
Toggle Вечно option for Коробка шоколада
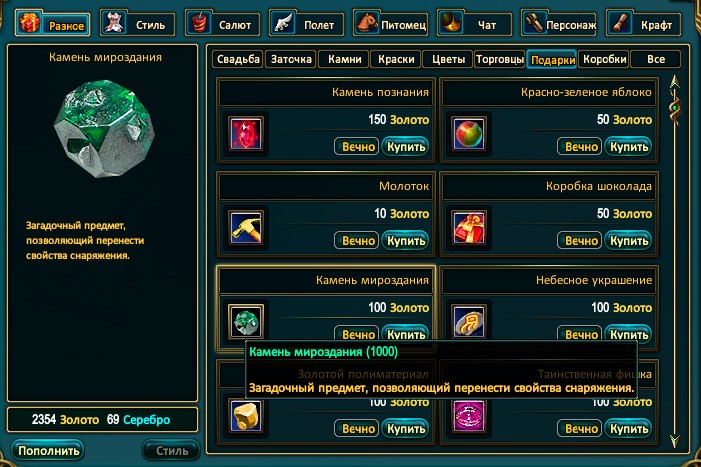click(579, 240)
